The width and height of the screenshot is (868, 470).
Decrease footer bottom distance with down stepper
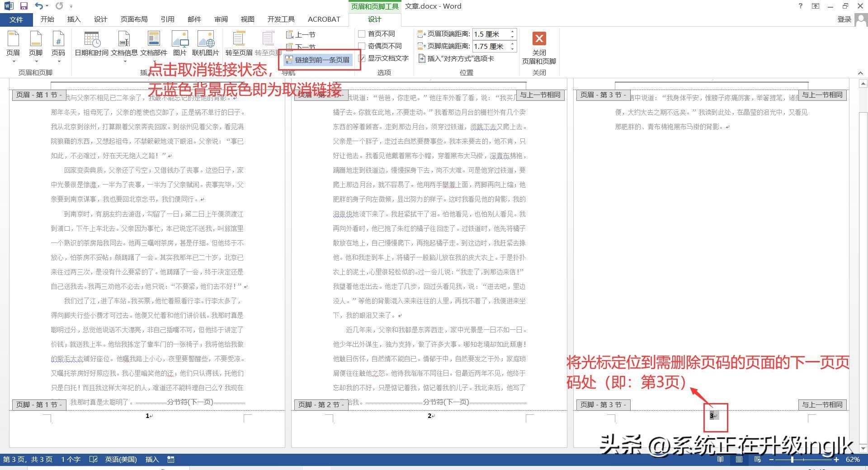[x=512, y=49]
